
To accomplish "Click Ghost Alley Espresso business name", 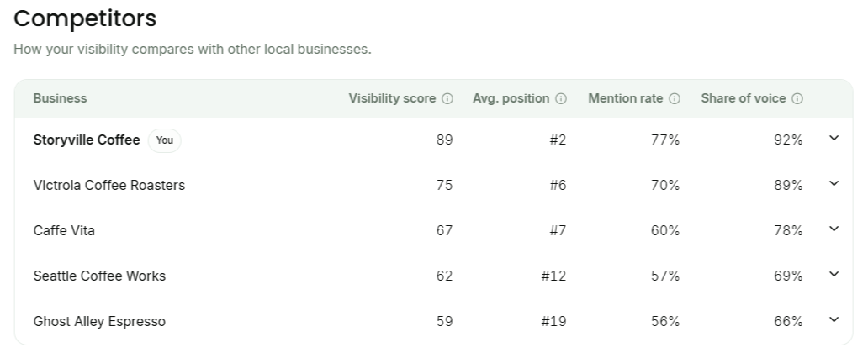I will [99, 322].
